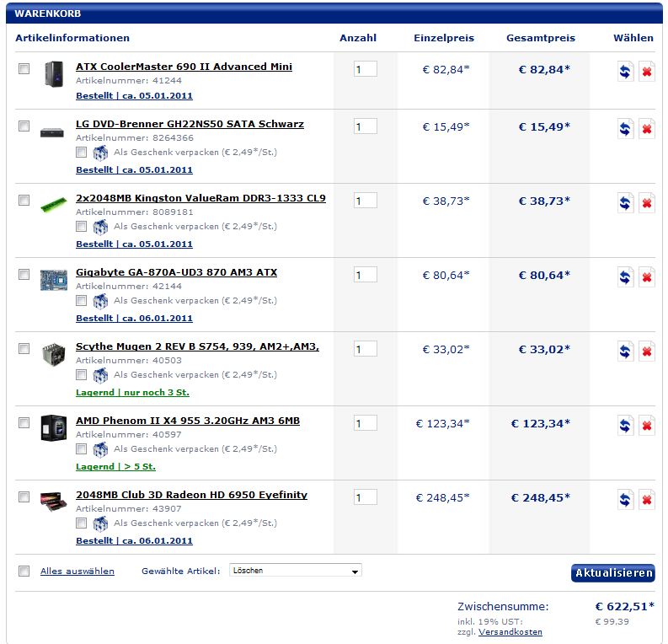
Task: Select the ATX CoolerMaster 690 row checkbox
Action: (x=24, y=69)
